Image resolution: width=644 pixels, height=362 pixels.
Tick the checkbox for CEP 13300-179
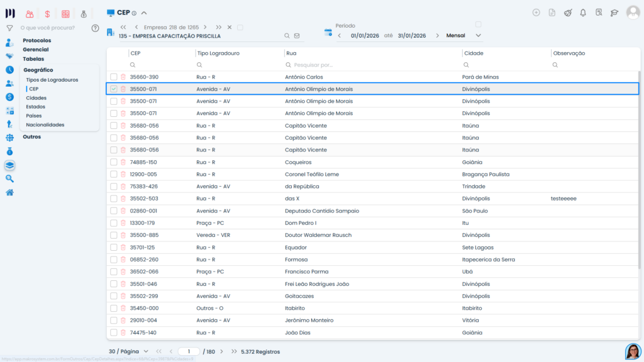tap(114, 223)
